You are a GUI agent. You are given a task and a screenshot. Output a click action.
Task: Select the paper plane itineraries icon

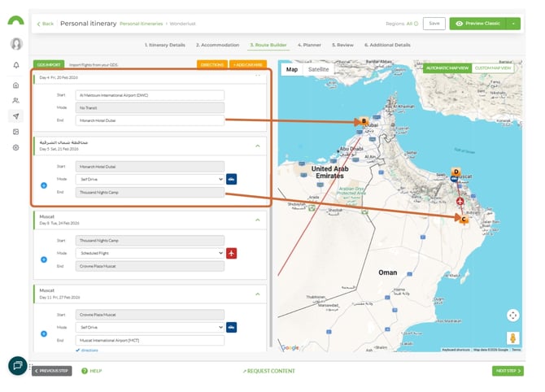pos(15,116)
